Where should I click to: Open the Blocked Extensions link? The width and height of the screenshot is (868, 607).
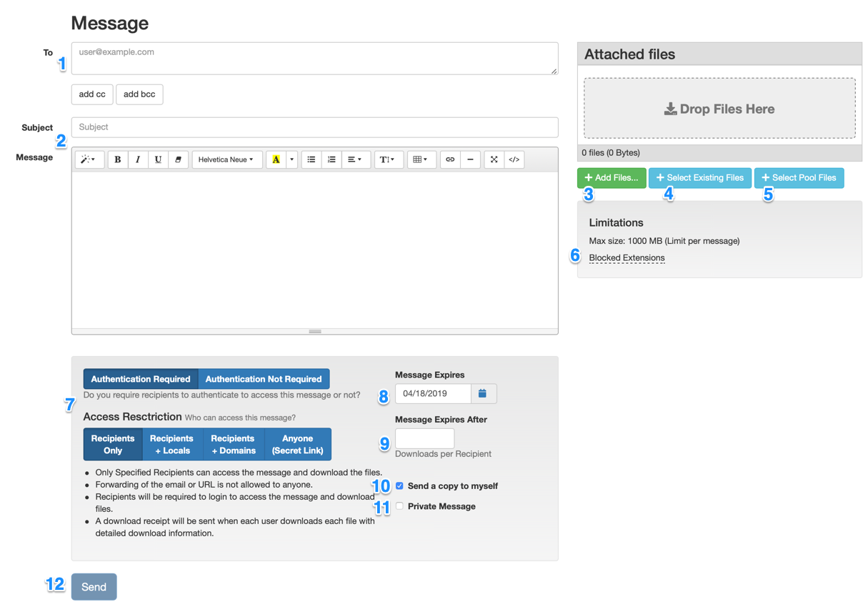coord(627,258)
